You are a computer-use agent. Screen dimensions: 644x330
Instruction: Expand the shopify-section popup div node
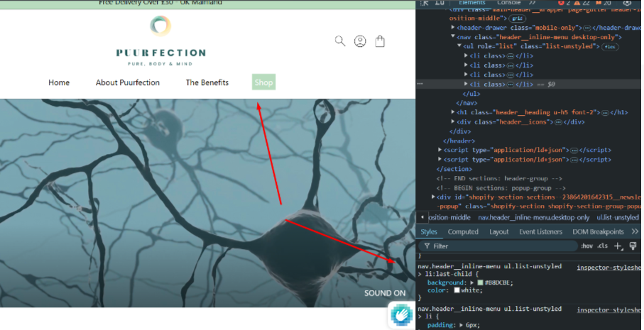[x=433, y=197]
